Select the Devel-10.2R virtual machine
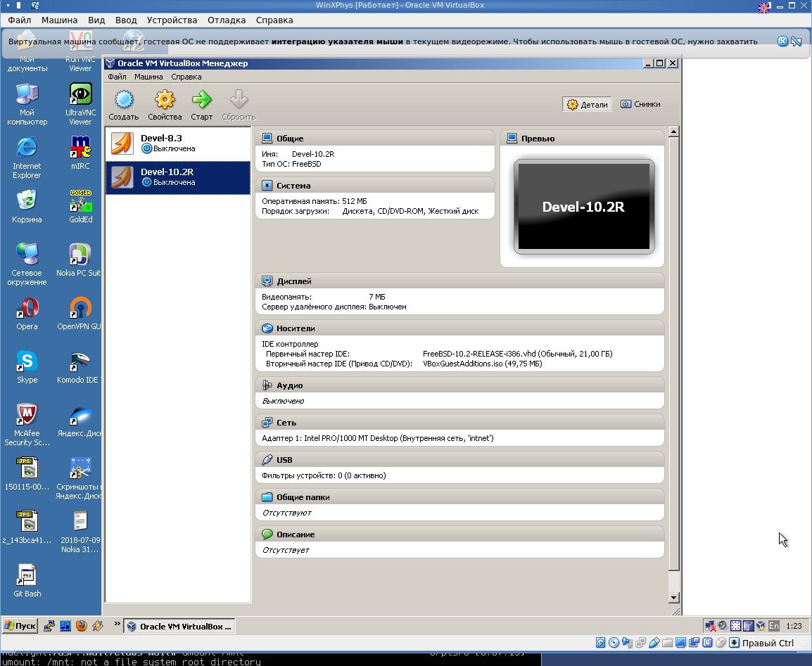Image resolution: width=812 pixels, height=666 pixels. point(178,177)
